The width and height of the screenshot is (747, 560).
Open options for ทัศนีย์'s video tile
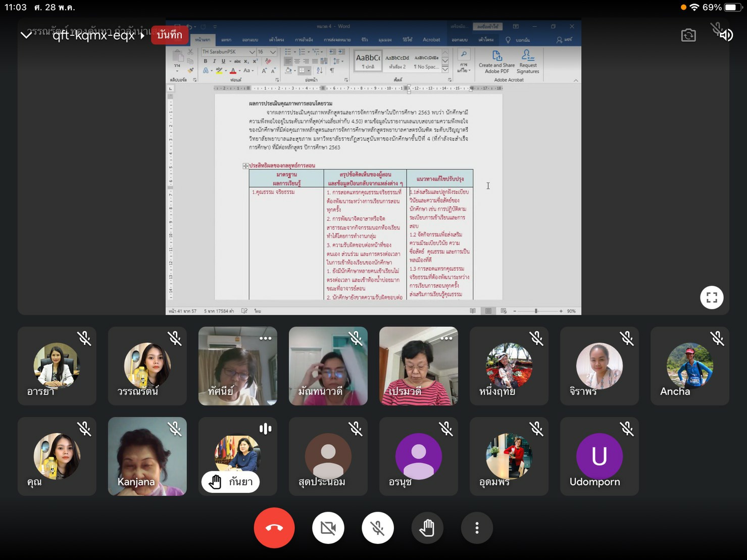[265, 338]
